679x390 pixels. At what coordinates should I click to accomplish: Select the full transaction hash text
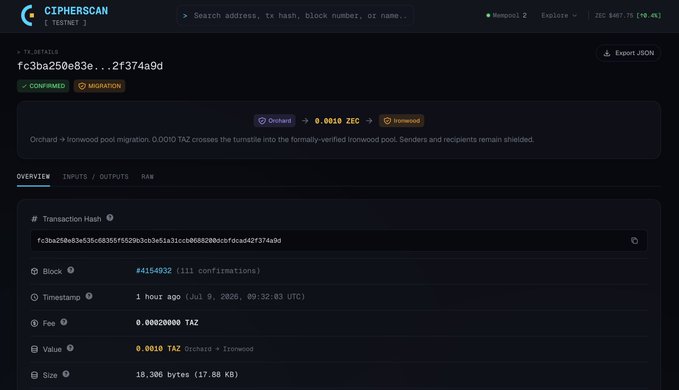pyautogui.click(x=159, y=241)
